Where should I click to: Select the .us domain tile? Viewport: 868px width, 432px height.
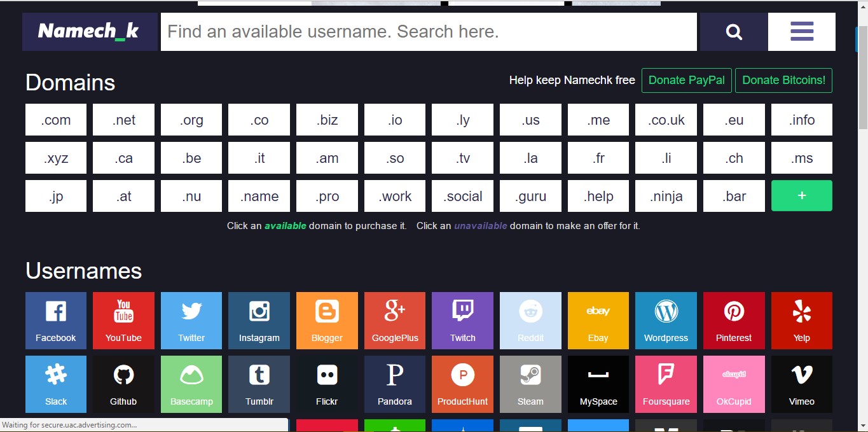click(530, 120)
